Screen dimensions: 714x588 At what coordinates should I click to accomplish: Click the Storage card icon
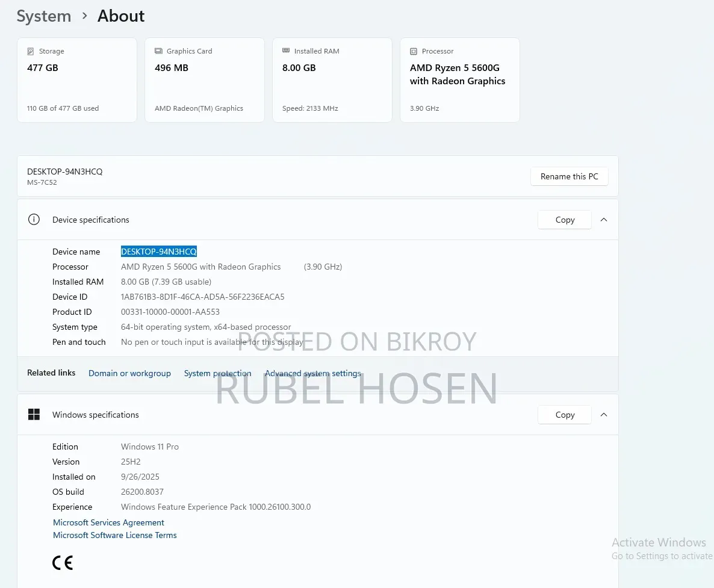click(x=31, y=51)
